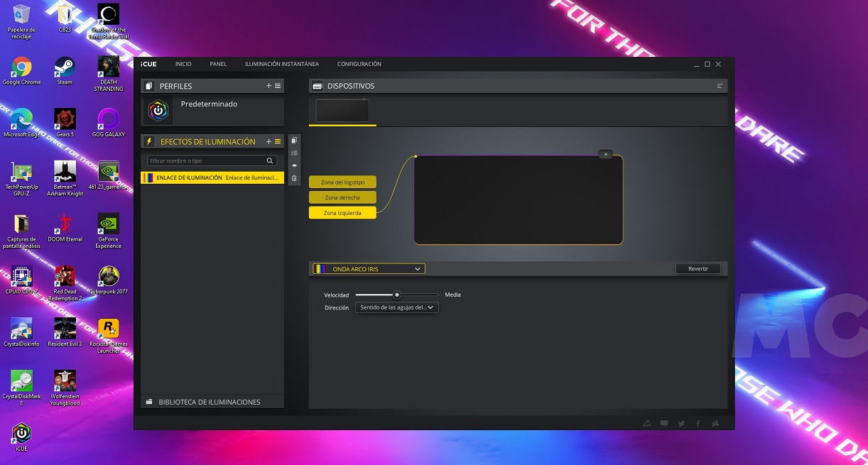Delete the lighting effect with the trash icon

pyautogui.click(x=294, y=178)
